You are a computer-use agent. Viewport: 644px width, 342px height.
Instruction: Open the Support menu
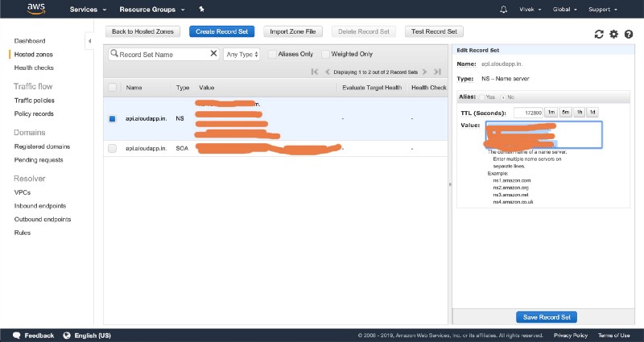[602, 10]
